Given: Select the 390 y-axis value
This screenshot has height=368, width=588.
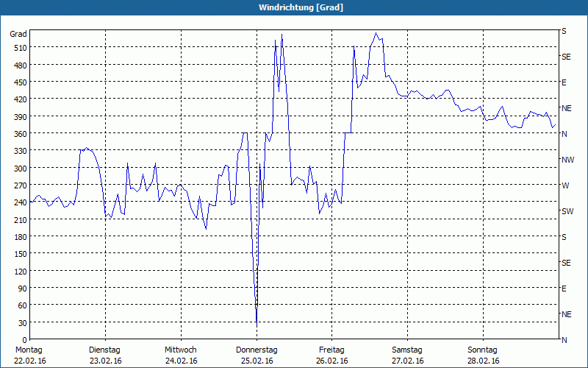Looking at the screenshot, I should pos(21,117).
